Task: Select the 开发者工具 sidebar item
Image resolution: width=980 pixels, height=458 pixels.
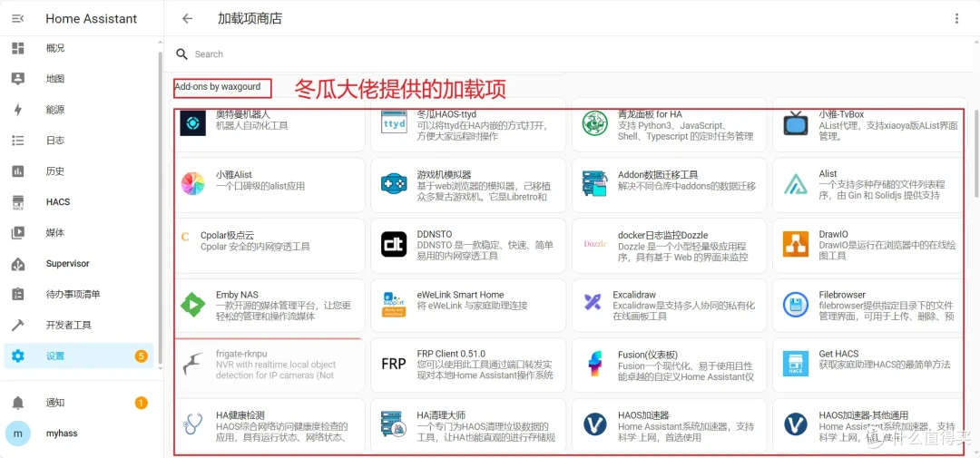Action: coord(79,326)
